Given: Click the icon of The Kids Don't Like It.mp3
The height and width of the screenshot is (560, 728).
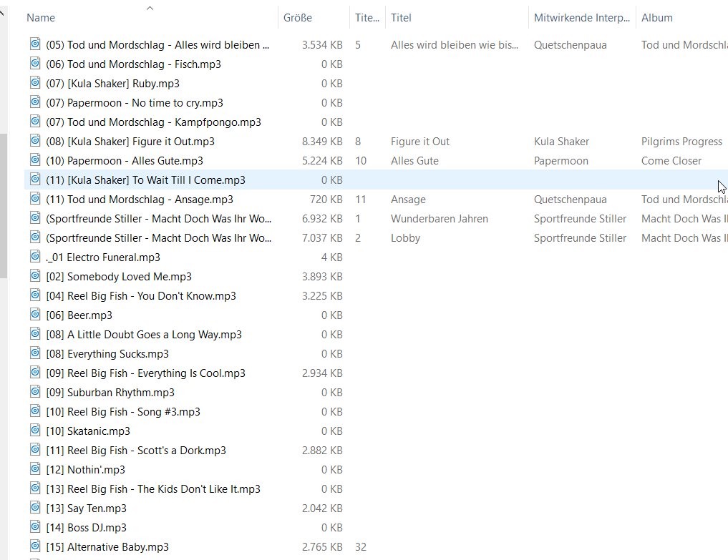Looking at the screenshot, I should pyautogui.click(x=35, y=488).
